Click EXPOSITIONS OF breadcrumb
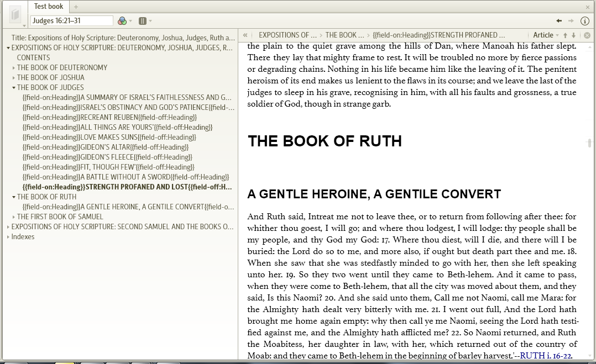The width and height of the screenshot is (596, 364). 287,35
